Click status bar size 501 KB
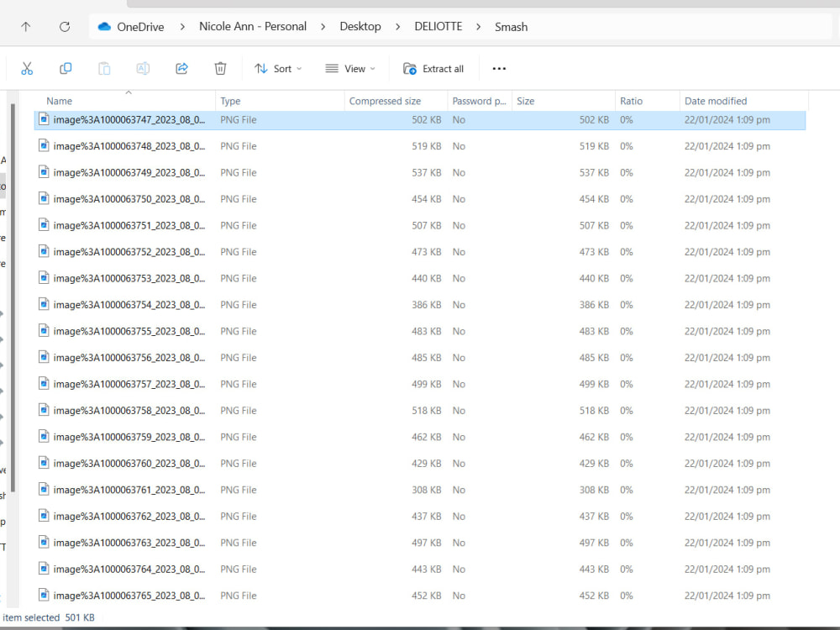 pos(80,617)
